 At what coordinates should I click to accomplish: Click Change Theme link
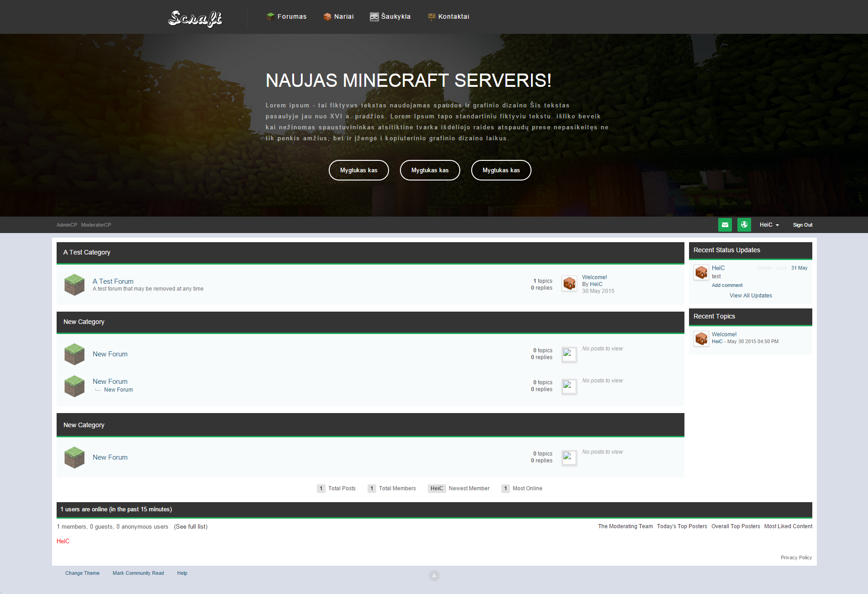(82, 573)
